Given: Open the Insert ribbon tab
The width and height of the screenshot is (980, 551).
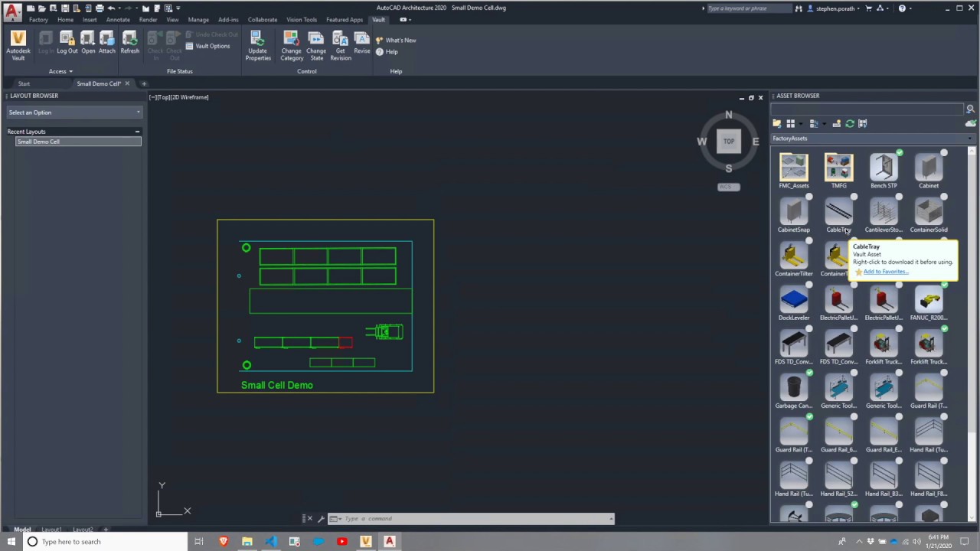Looking at the screenshot, I should 90,20.
